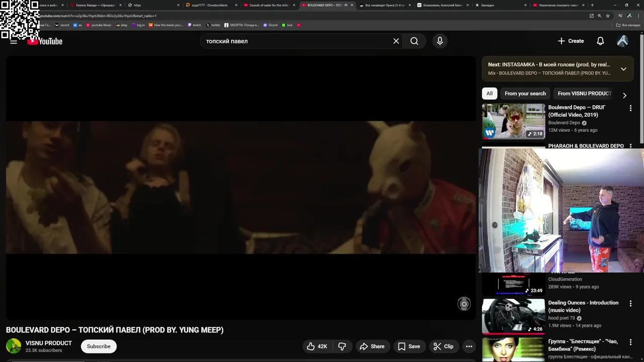The width and height of the screenshot is (644, 362).
Task: Close the https tab
Action: [x=178, y=5]
